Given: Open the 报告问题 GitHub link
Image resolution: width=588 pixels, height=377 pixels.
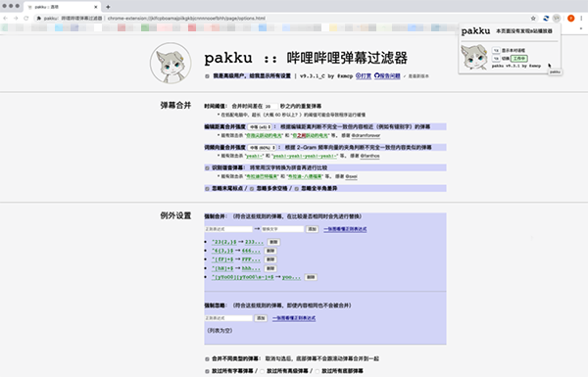Looking at the screenshot, I should pos(387,76).
